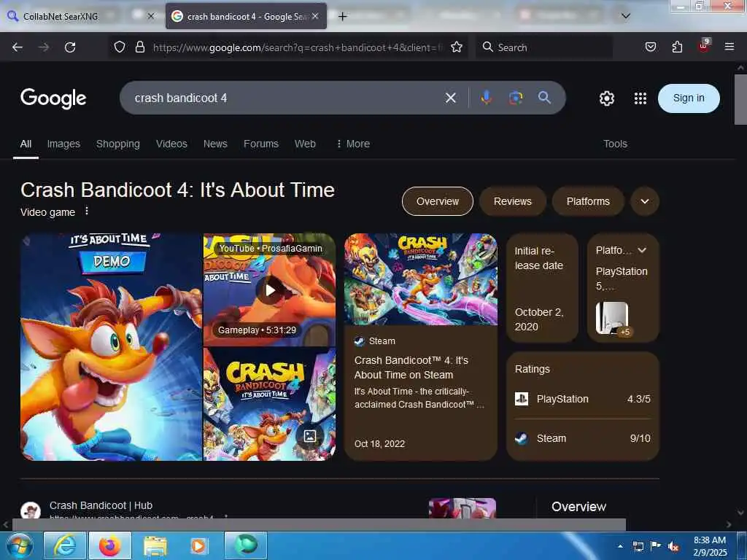Viewport: 747px width, 560px height.
Task: Open the PlayStation 5 console thumbnail
Action: pyautogui.click(x=613, y=318)
